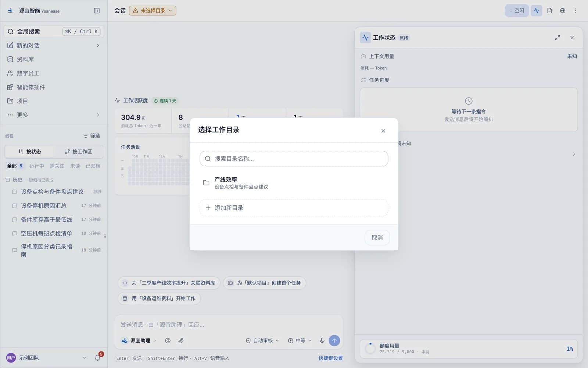Open thread 空压机每班点检清单
This screenshot has height=368, width=588.
pos(56,233)
